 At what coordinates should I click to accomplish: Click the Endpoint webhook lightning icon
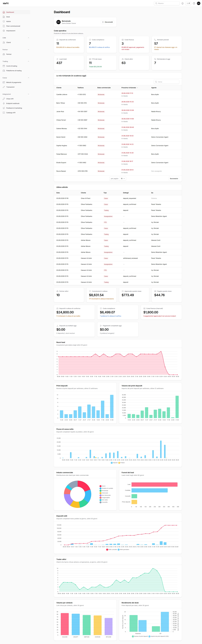4,104
